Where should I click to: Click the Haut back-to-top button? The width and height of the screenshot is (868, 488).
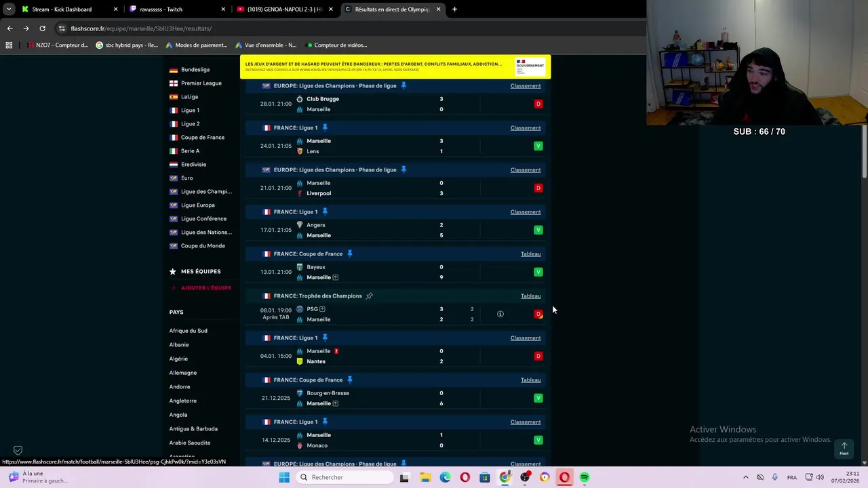point(844,449)
